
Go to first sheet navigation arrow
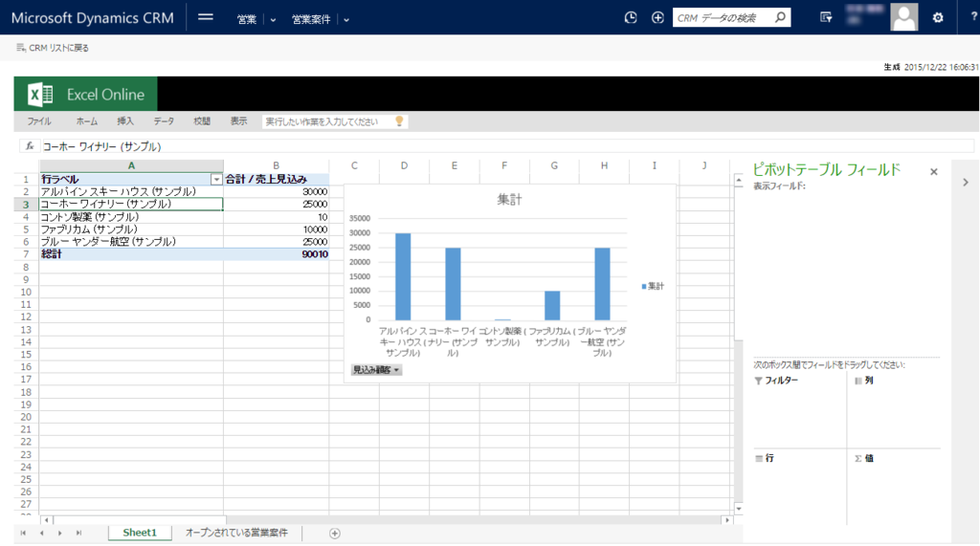pos(23,533)
